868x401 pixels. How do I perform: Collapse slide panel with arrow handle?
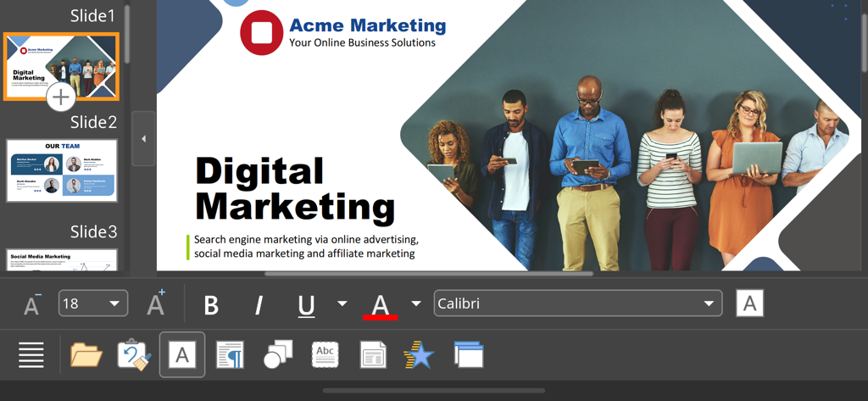pos(144,138)
